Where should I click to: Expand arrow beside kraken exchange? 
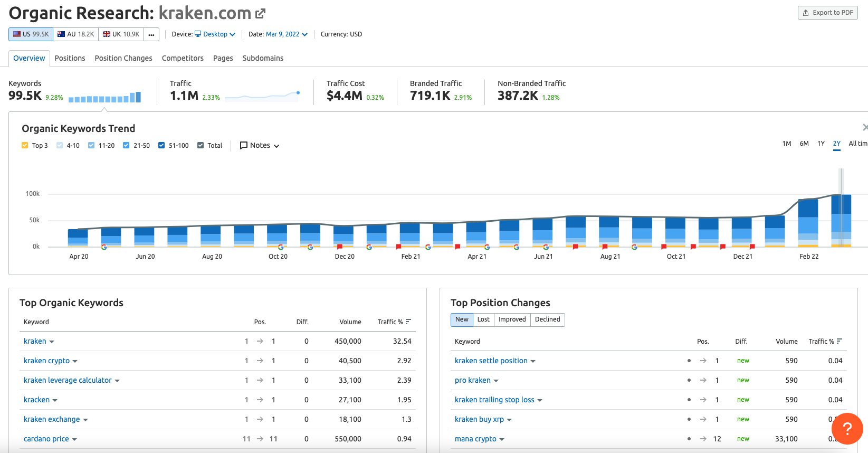[85, 420]
